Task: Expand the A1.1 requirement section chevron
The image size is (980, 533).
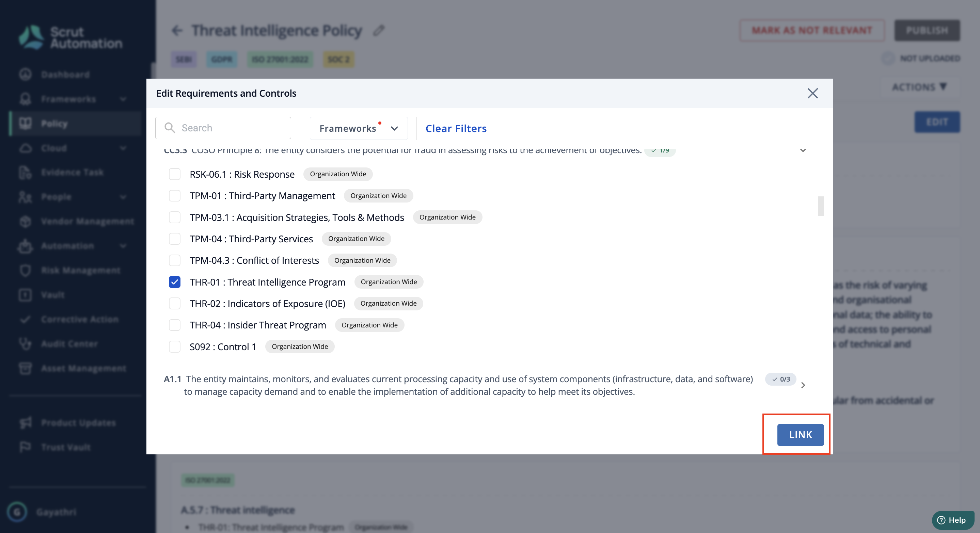Action: point(803,385)
